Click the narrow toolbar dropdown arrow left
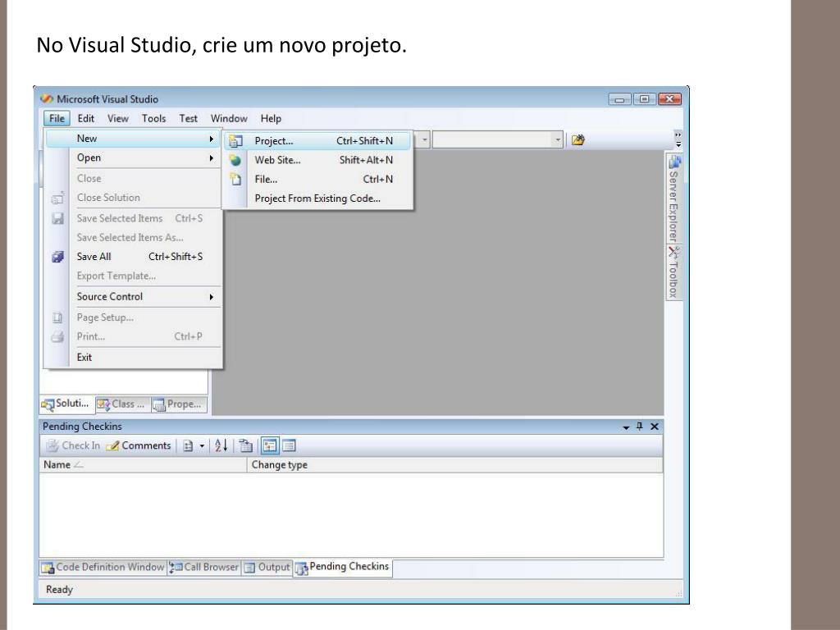The width and height of the screenshot is (840, 630). [424, 140]
